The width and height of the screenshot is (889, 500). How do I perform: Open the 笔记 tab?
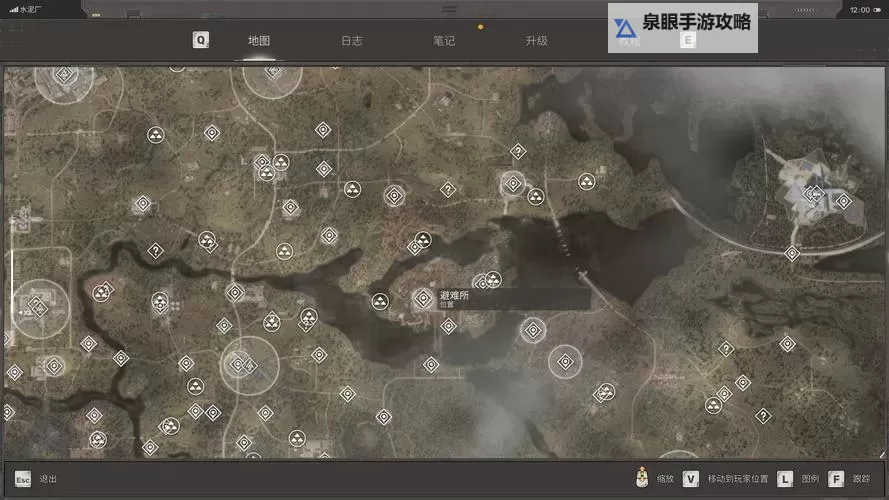click(444, 41)
